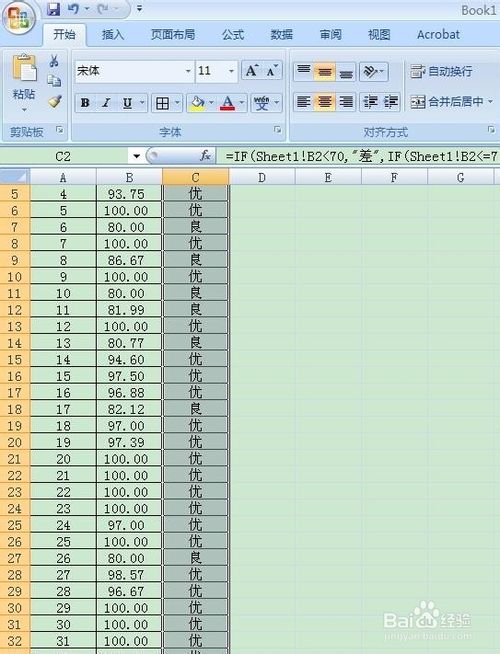Select column B header
Image resolution: width=500 pixels, height=654 pixels.
(129, 177)
